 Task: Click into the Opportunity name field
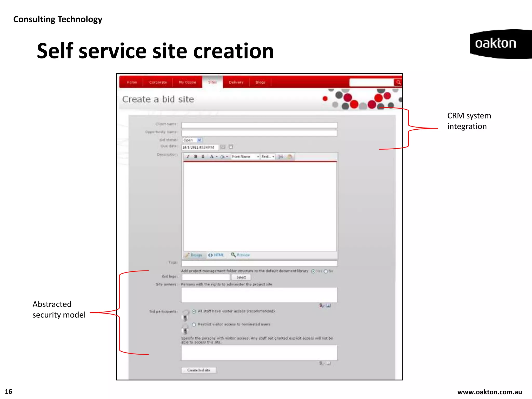pyautogui.click(x=259, y=133)
